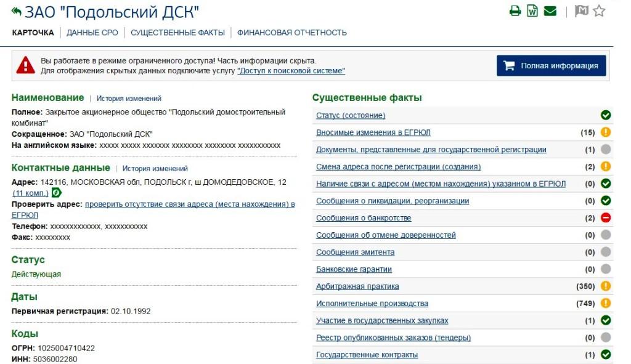This screenshot has height=364, width=631.
Task: Go back using the green arrow icon
Action: [x=16, y=12]
